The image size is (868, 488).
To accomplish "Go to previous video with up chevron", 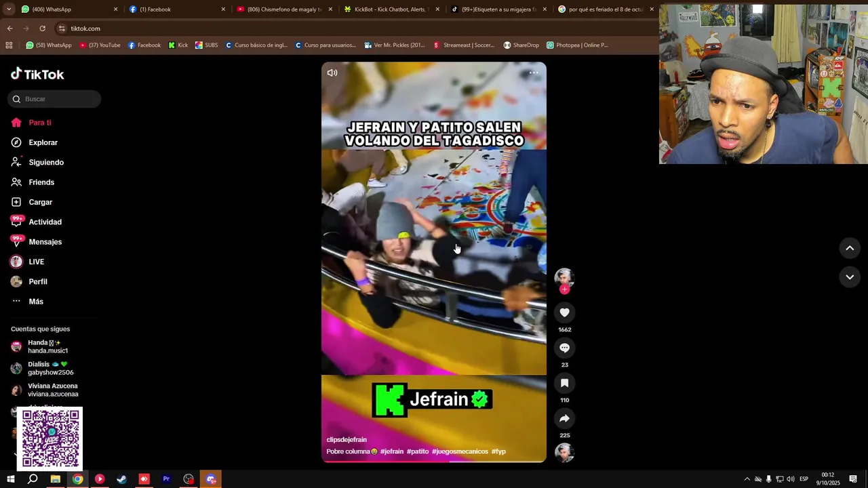I will click(x=850, y=248).
